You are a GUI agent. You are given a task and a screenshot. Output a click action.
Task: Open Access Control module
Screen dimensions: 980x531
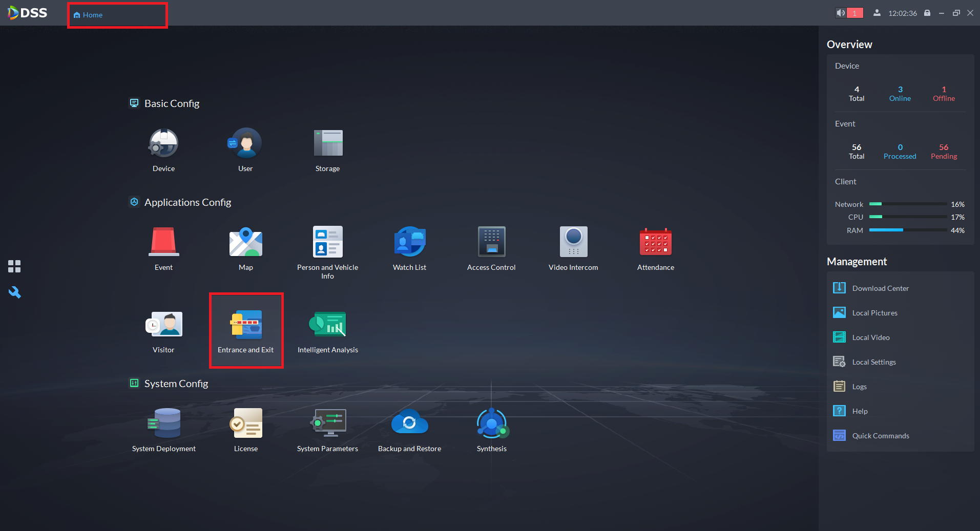pos(491,242)
